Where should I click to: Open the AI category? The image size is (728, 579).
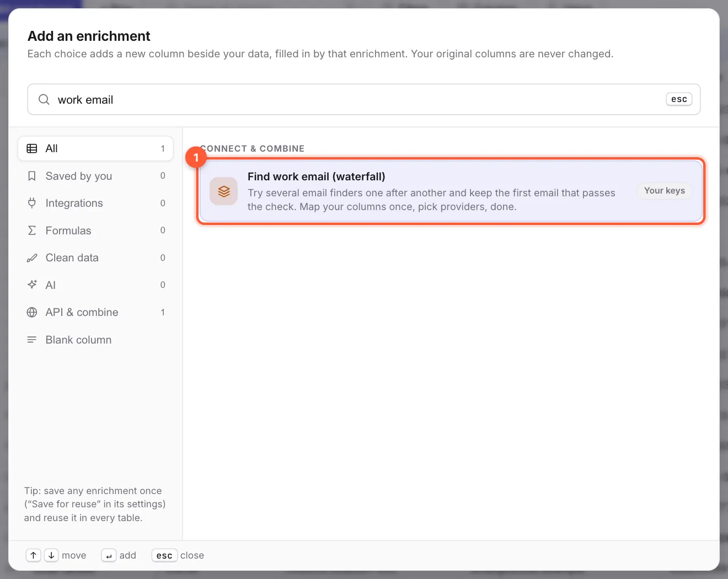[95, 285]
